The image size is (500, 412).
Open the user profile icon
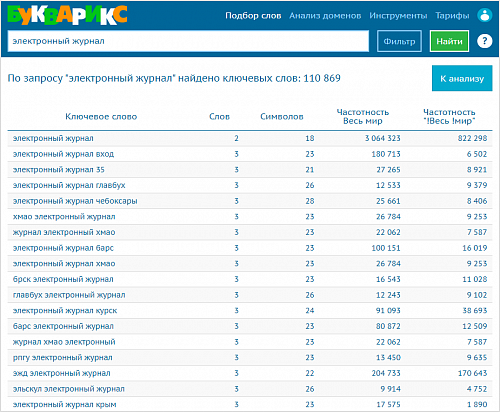click(484, 15)
